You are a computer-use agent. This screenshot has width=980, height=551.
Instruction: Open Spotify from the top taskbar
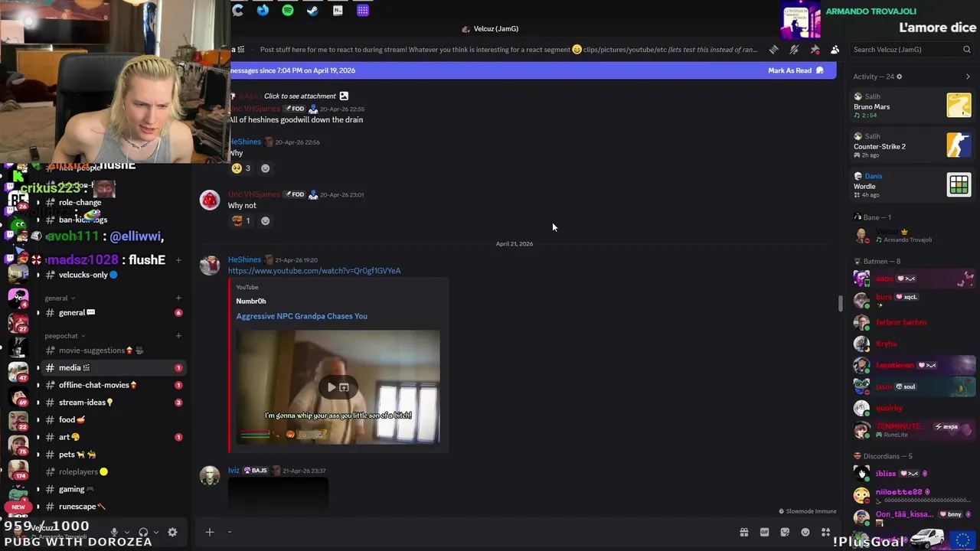[x=288, y=10]
